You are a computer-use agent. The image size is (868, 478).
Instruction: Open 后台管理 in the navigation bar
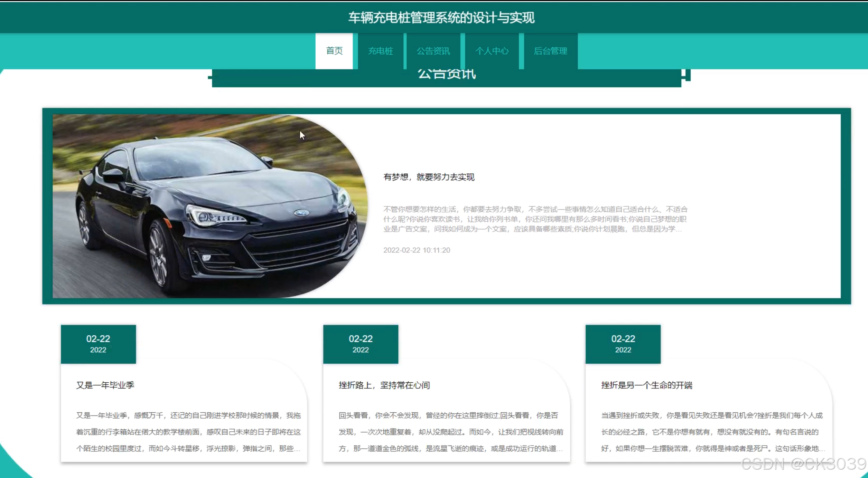tap(550, 51)
